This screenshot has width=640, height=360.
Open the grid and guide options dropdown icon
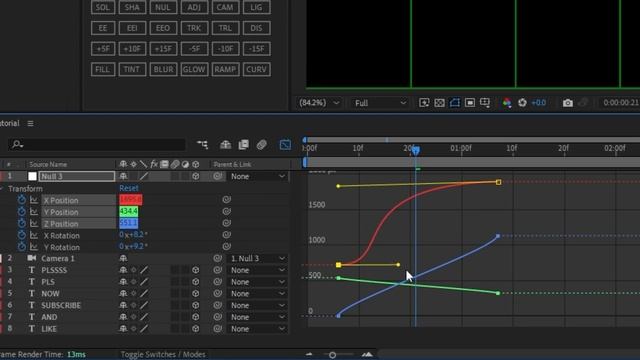coord(485,103)
